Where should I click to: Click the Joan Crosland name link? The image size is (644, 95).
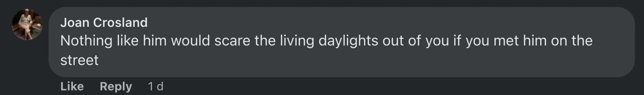coord(104,22)
